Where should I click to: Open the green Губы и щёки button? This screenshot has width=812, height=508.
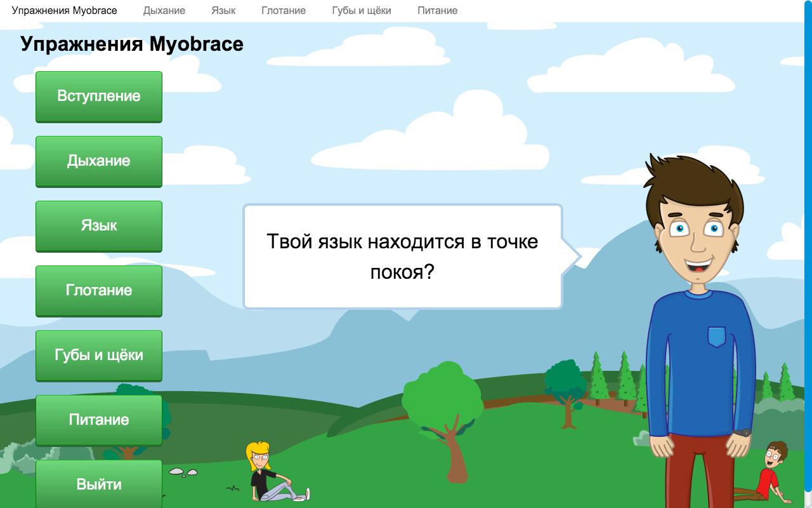click(99, 356)
